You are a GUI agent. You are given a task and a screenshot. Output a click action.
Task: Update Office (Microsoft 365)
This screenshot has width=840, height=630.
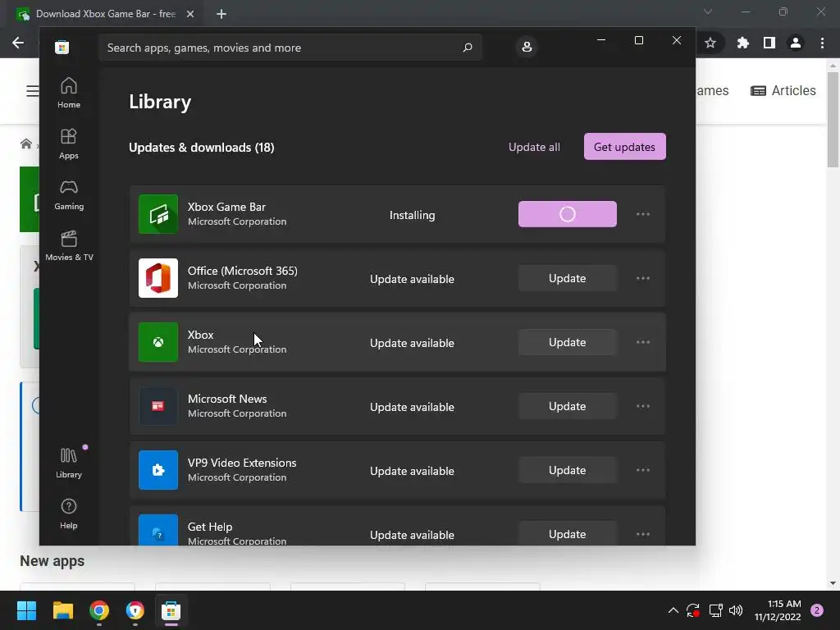tap(568, 278)
